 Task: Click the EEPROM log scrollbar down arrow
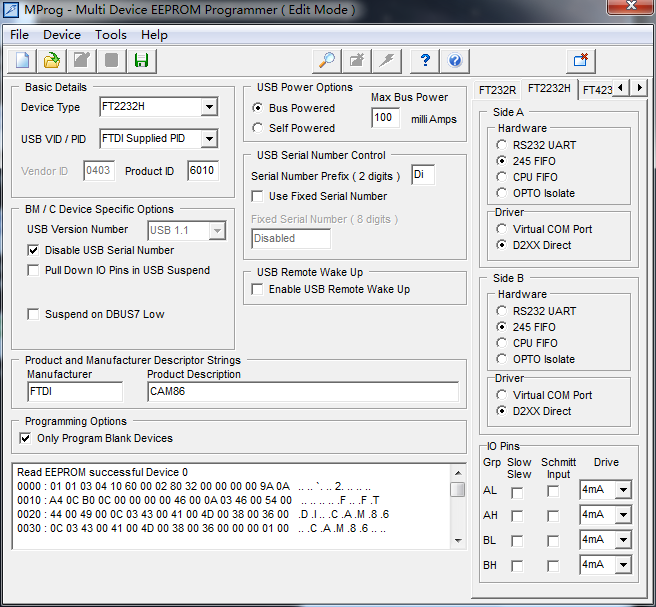pos(457,543)
